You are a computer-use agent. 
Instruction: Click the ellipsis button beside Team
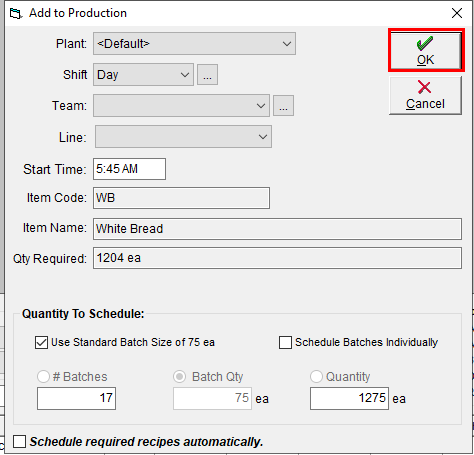click(283, 106)
